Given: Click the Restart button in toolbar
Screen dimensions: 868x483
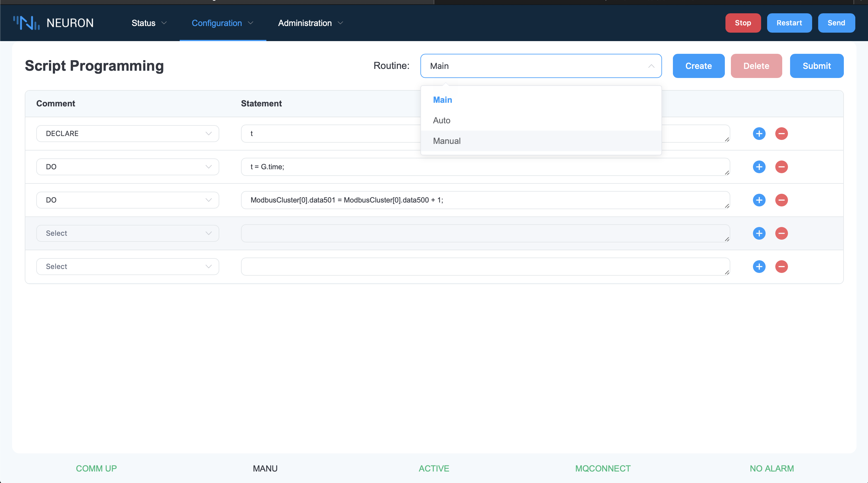Looking at the screenshot, I should point(789,23).
